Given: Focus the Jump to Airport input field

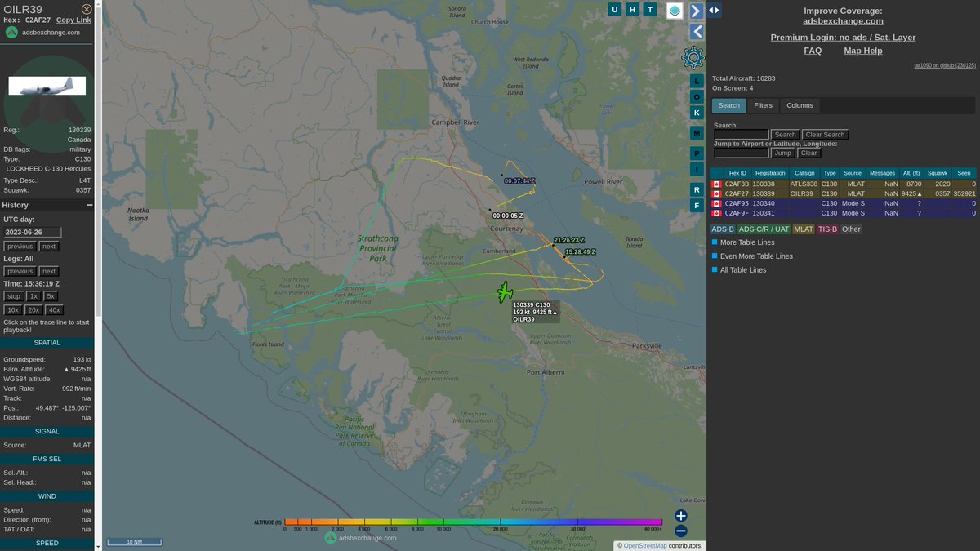Looking at the screenshot, I should click(x=742, y=153).
